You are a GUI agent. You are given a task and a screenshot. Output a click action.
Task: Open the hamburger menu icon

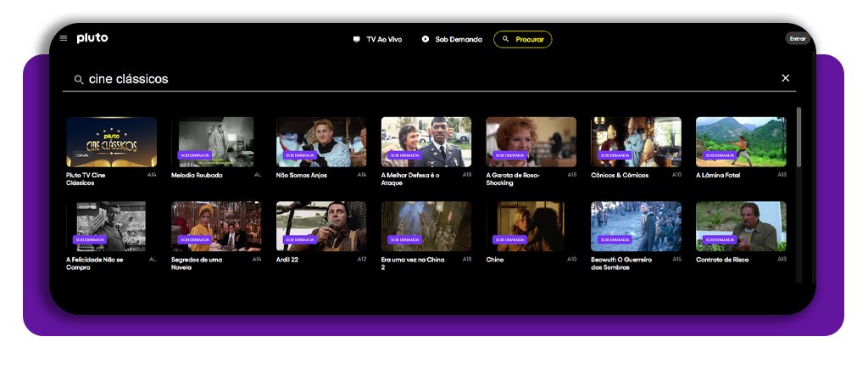(x=64, y=38)
